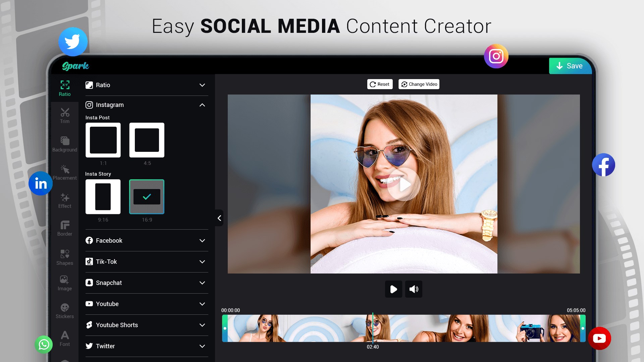Open the Font tool
This screenshot has width=644, height=362.
(65, 338)
